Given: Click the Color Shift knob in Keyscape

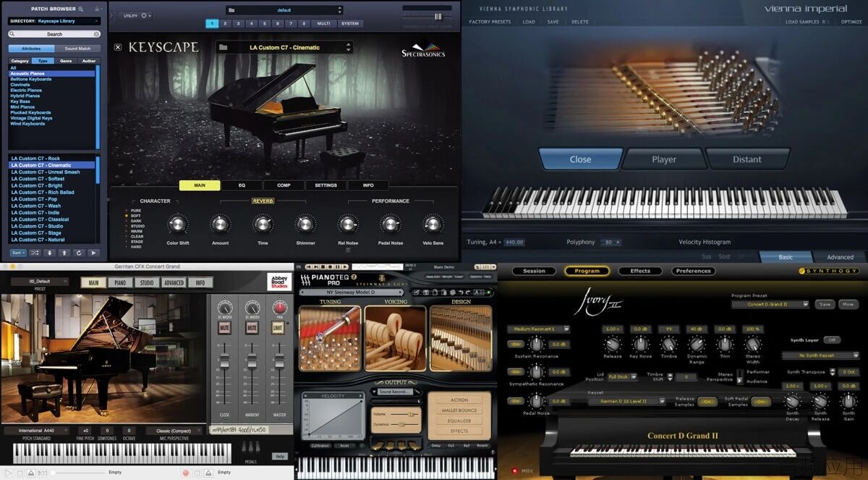Looking at the screenshot, I should (177, 224).
